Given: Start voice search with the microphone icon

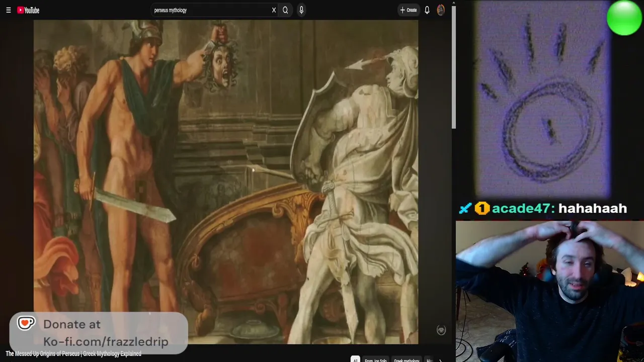Looking at the screenshot, I should (x=301, y=10).
